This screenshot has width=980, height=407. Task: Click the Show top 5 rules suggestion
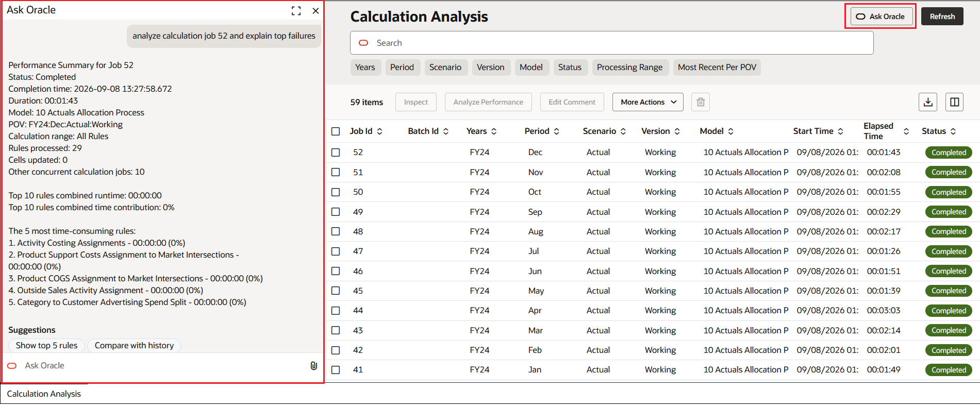pos(46,346)
